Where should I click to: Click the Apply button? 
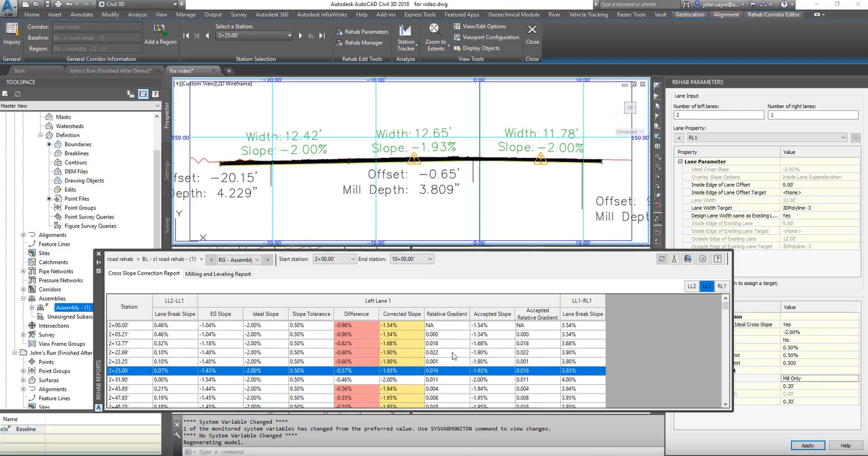[807, 445]
